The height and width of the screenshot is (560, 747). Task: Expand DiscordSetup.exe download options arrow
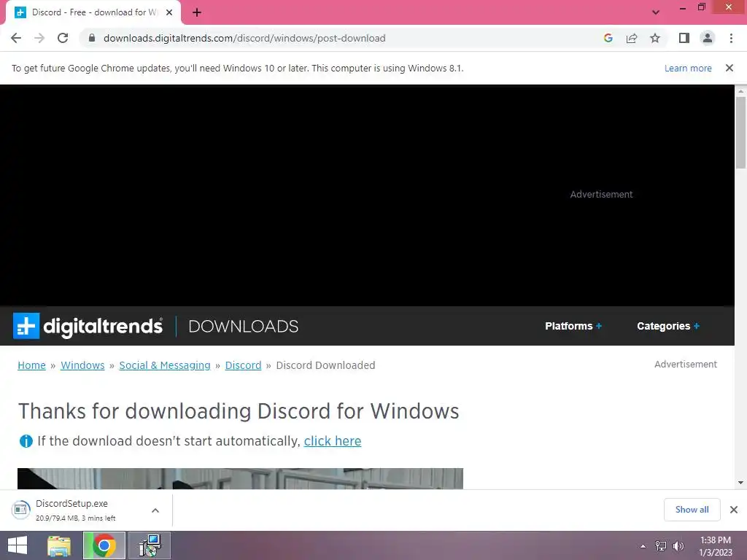[x=155, y=510]
